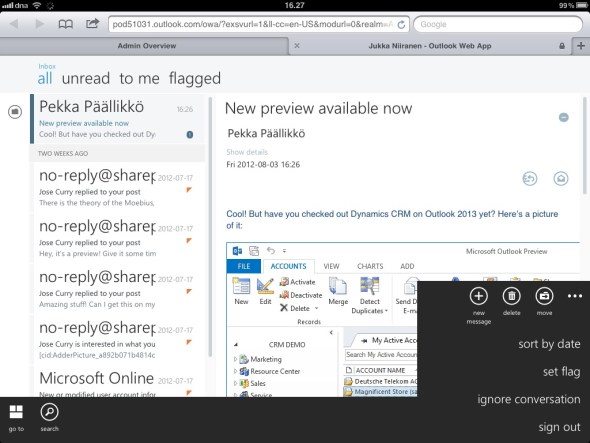Image resolution: width=590 pixels, height=443 pixels.
Task: Expand the Marketing tree node
Action: pyautogui.click(x=236, y=359)
